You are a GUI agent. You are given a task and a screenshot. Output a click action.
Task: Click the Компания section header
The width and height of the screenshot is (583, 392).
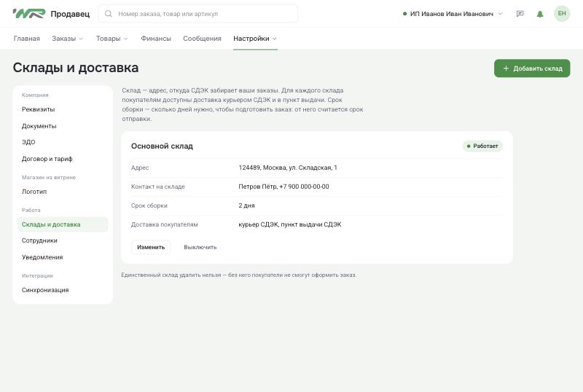(x=35, y=95)
